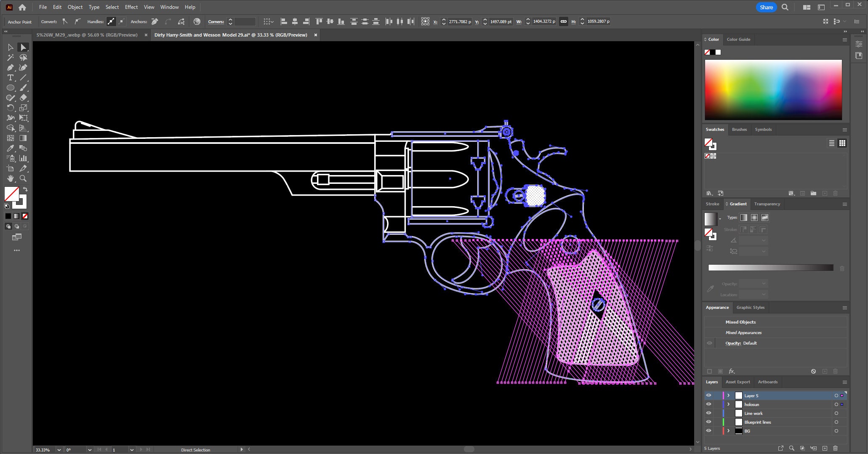The height and width of the screenshot is (454, 868).
Task: Select the Linear Gradient type button
Action: 744,218
